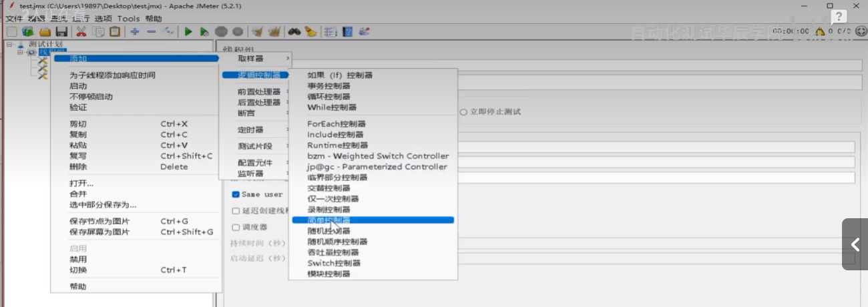Open the 帮助 menu in menu bar

(x=154, y=19)
